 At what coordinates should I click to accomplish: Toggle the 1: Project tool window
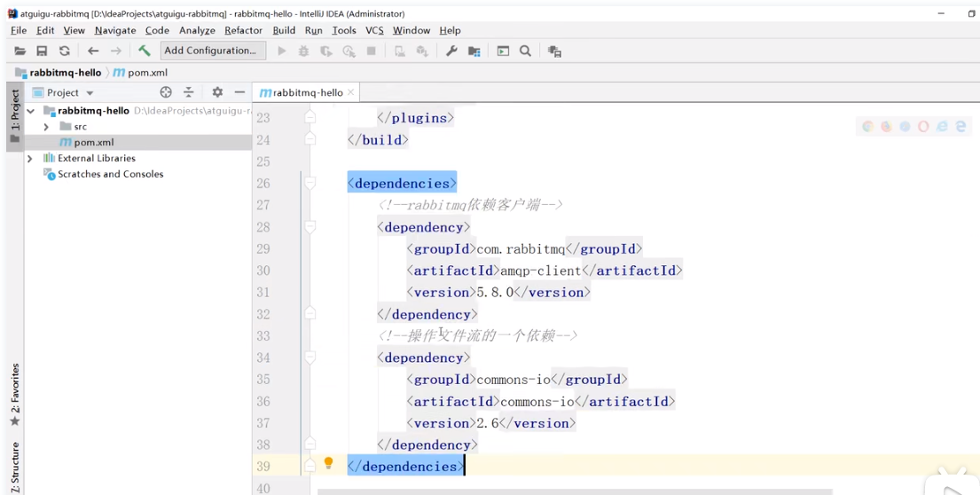(x=15, y=117)
